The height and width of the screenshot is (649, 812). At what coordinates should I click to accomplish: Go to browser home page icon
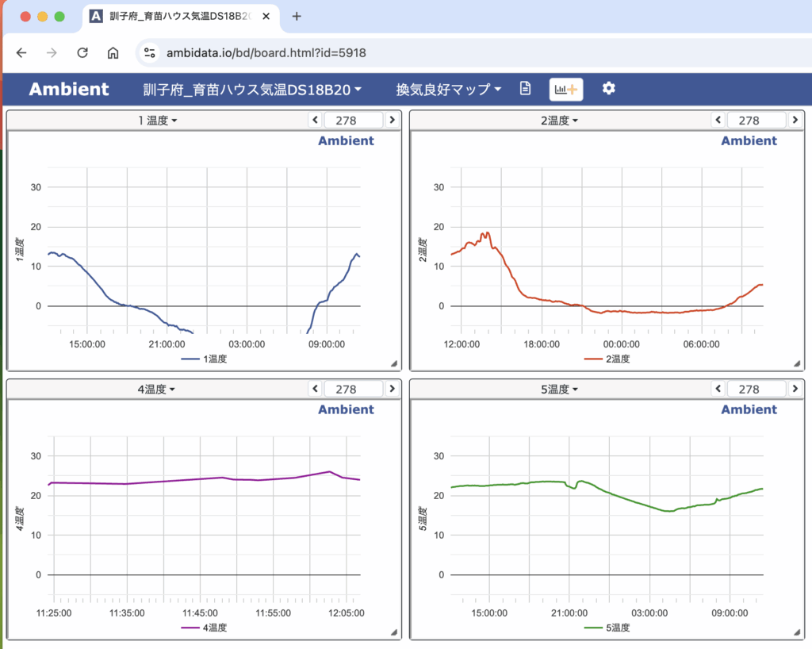click(x=113, y=52)
